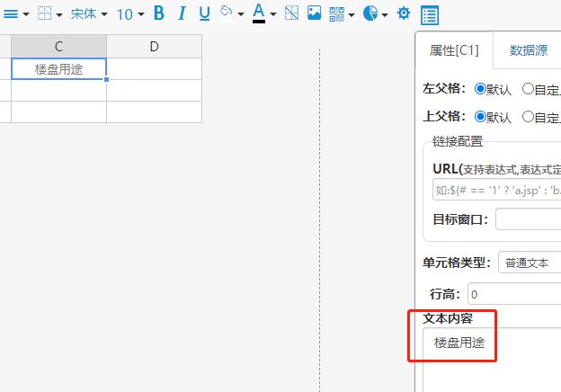Open the 单元格类型 普通文本 dropdown
Image resolution: width=561 pixels, height=392 pixels.
(x=530, y=263)
